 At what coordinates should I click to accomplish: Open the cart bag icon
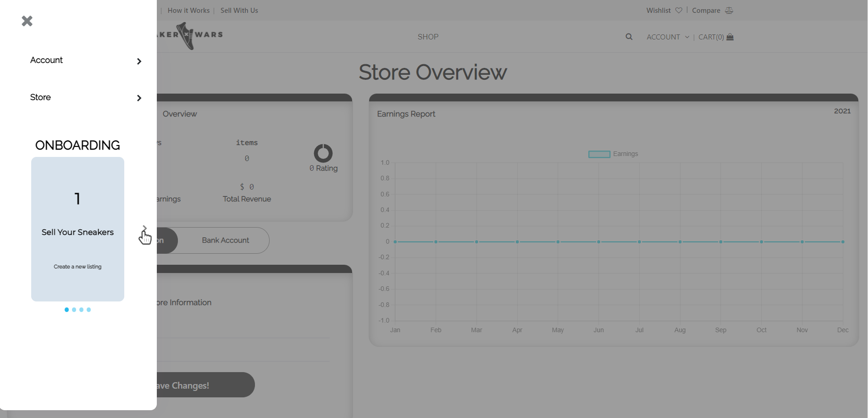730,37
